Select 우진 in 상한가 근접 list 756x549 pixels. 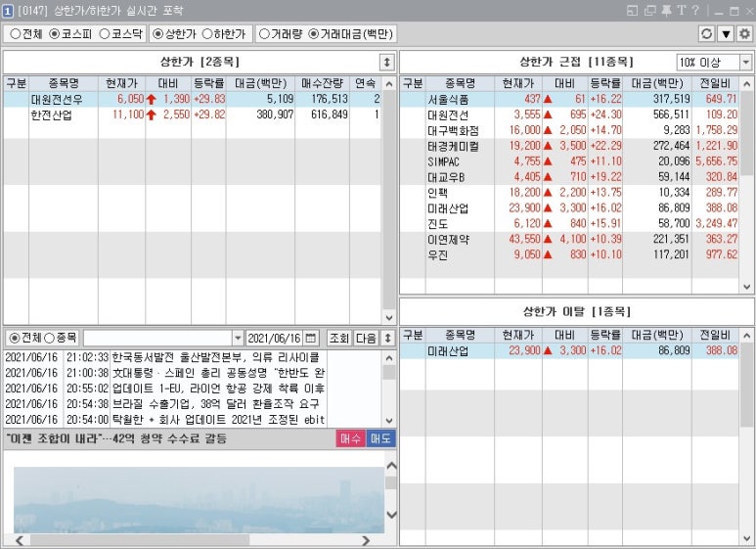pyautogui.click(x=570, y=254)
